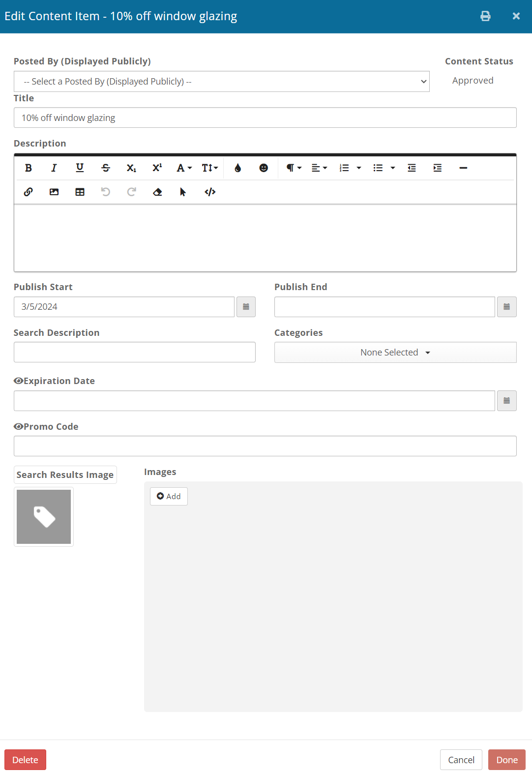Insert a table in editor
Viewport: 532px width, 772px height.
(x=80, y=192)
